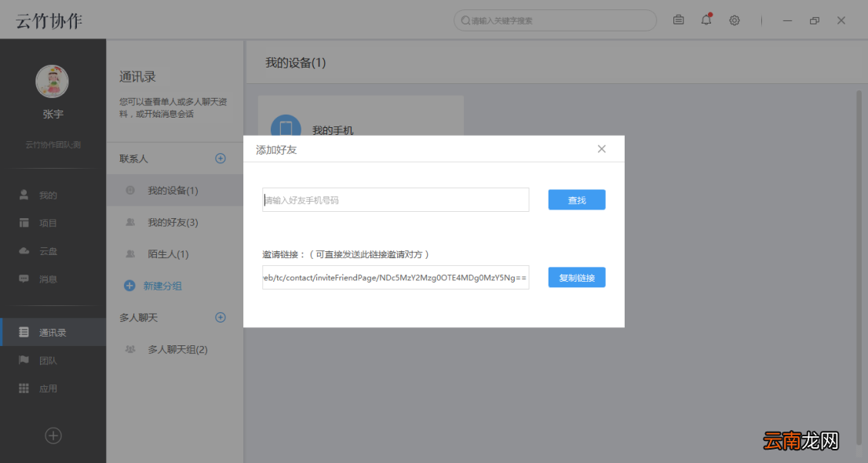Copy invite link with 复制链接 button
The height and width of the screenshot is (463, 868).
(576, 278)
